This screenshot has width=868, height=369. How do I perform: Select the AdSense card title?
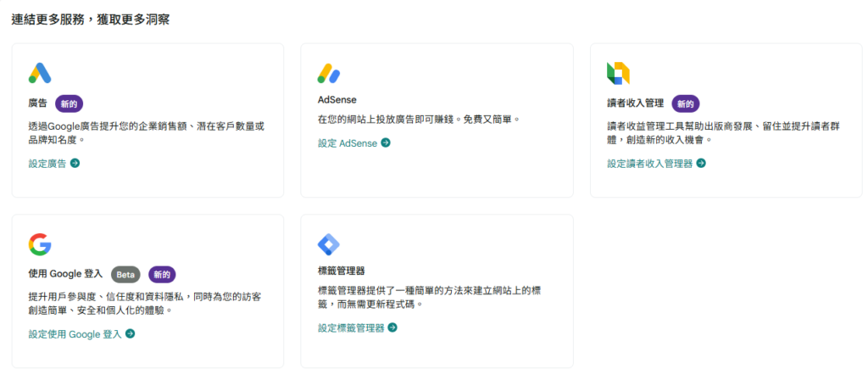click(x=337, y=100)
